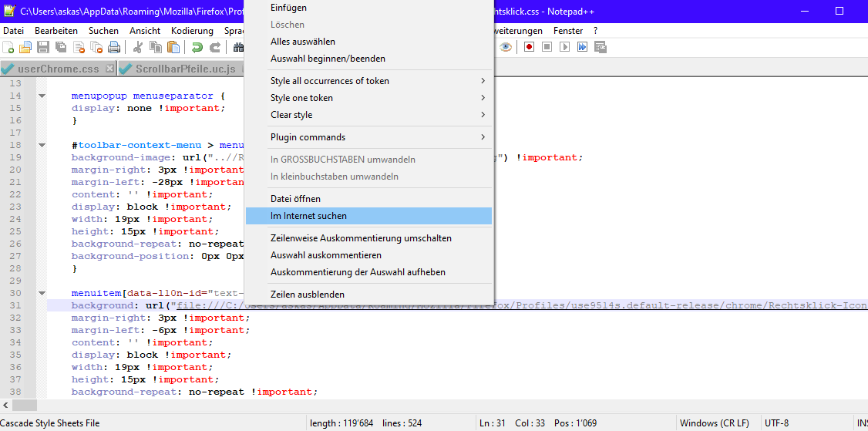Image resolution: width=868 pixels, height=431 pixels.
Task: Toggle the eye monitoring icon in the toolbar
Action: [x=506, y=47]
